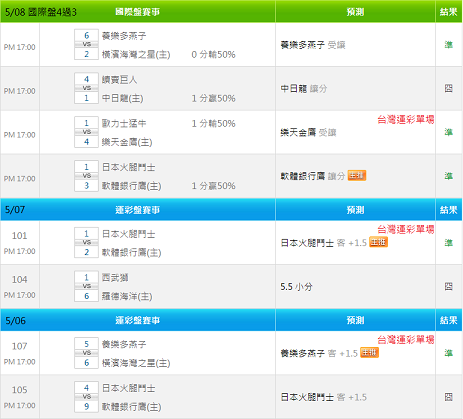
Task: Click match number 105
Action: tap(19, 390)
